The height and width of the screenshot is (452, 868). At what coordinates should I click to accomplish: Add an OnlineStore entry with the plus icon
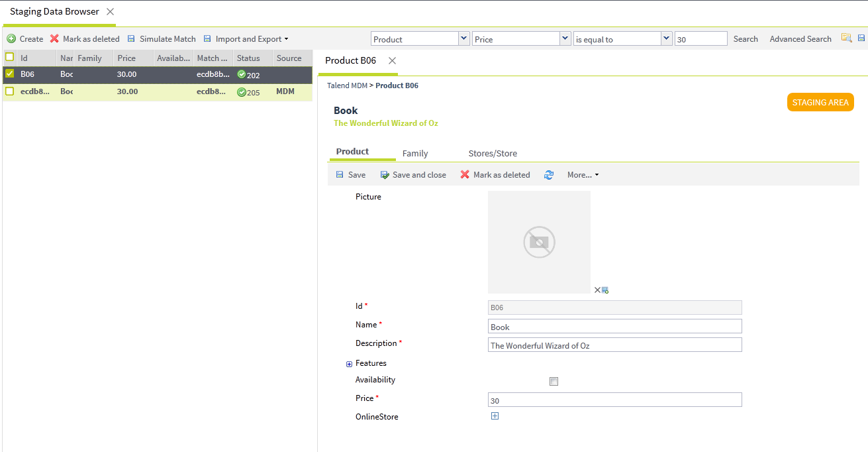point(495,416)
